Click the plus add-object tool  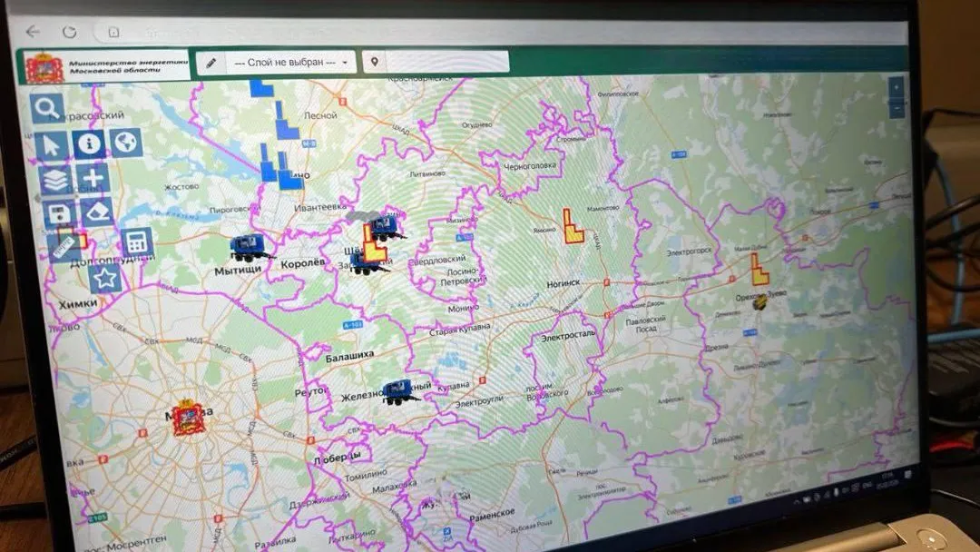point(93,178)
